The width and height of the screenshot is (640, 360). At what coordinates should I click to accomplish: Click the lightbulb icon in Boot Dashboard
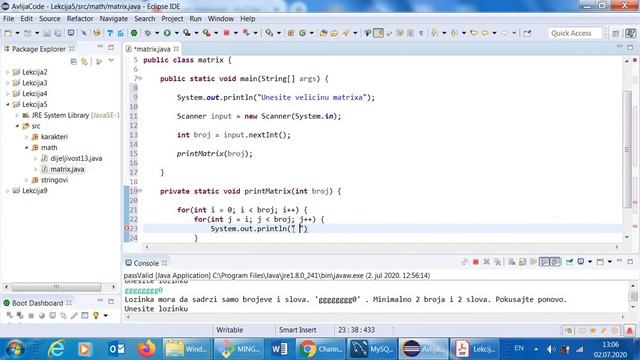96,316
